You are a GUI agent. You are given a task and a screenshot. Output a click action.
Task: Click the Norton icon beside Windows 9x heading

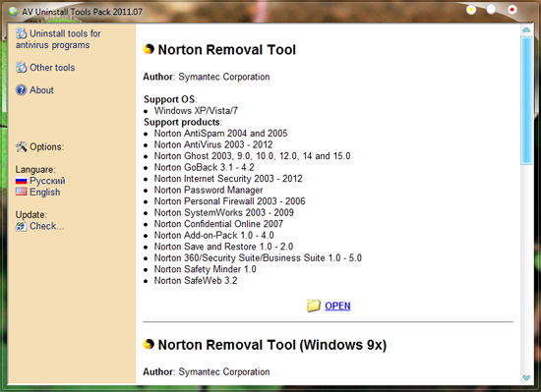(149, 344)
